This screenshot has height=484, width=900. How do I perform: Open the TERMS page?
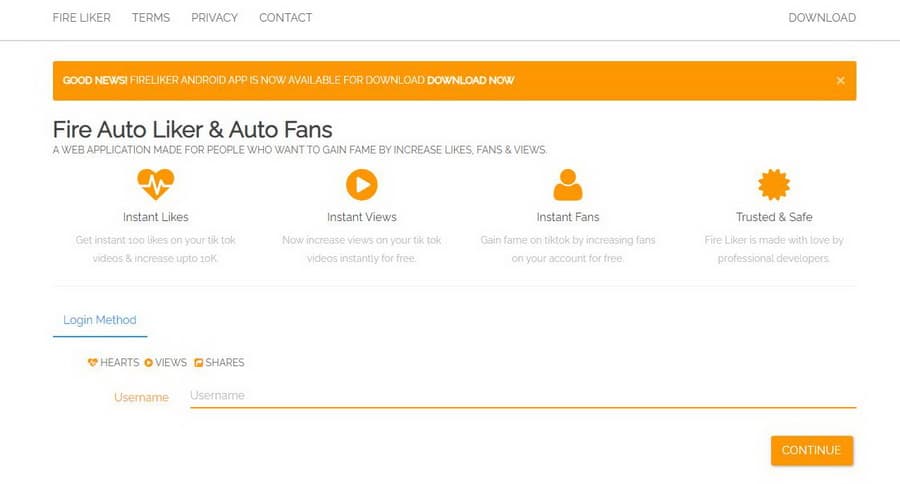coord(151,18)
